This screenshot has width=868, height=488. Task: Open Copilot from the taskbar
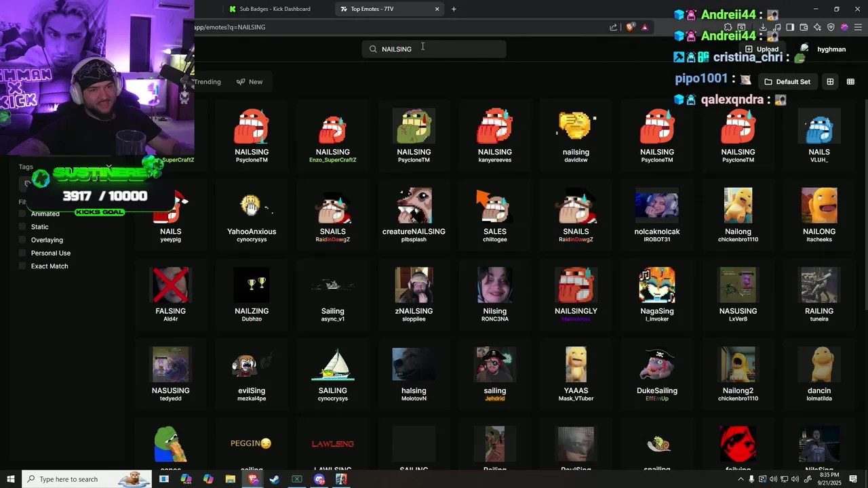[208, 479]
